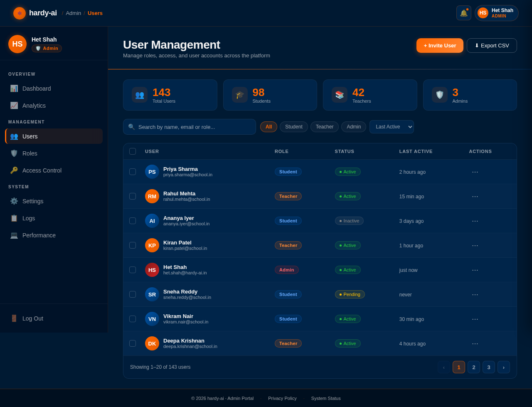Image resolution: width=532 pixels, height=407 pixels.
Task: Open actions menu for Rahul Mehta
Action: 475,196
